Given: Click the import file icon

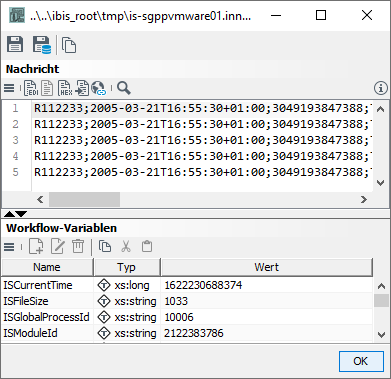Looking at the screenshot, I should (x=82, y=88).
